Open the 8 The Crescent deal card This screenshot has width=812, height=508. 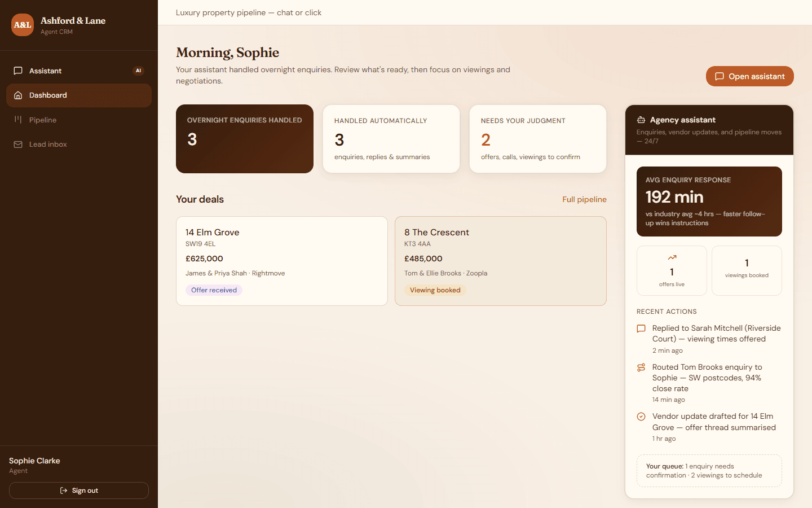pyautogui.click(x=501, y=261)
